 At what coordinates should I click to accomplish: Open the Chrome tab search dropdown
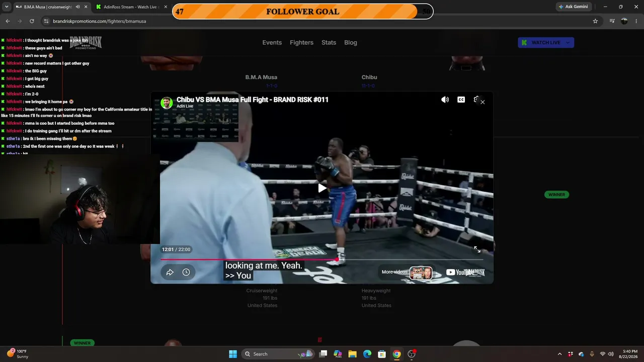[7, 7]
